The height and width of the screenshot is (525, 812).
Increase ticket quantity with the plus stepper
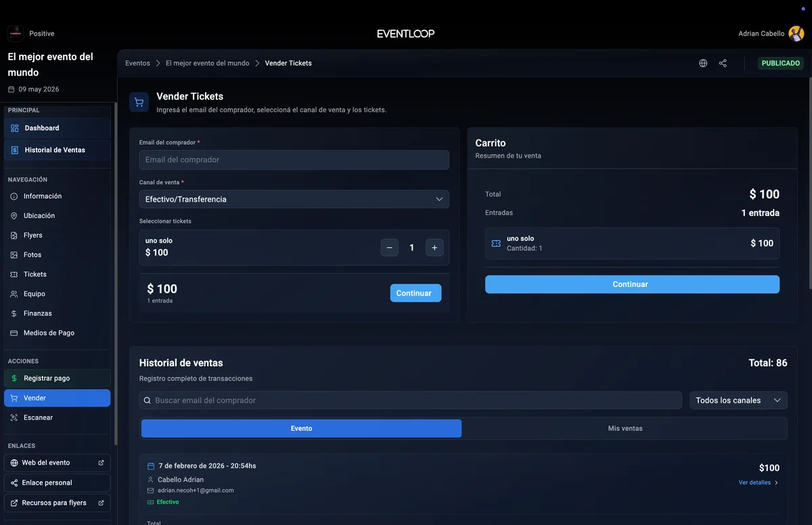tap(434, 248)
